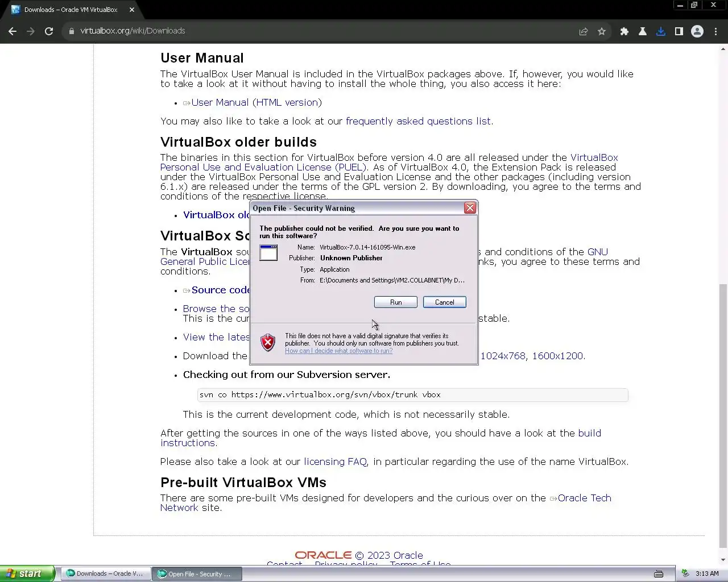Image resolution: width=728 pixels, height=582 pixels.
Task: Click the 'Pre-built VirtualBox VMs' heading
Action: pyautogui.click(x=243, y=483)
